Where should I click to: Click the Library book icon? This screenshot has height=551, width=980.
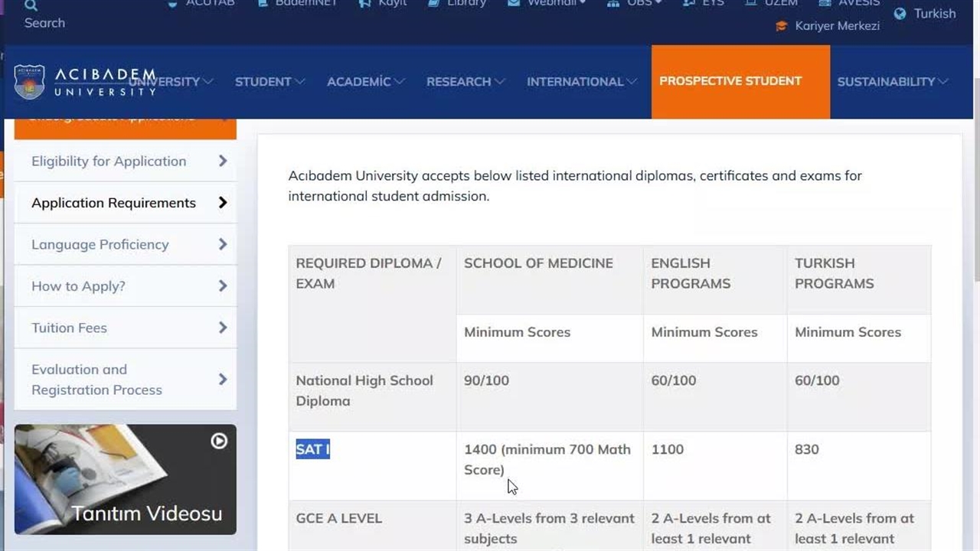tap(433, 3)
